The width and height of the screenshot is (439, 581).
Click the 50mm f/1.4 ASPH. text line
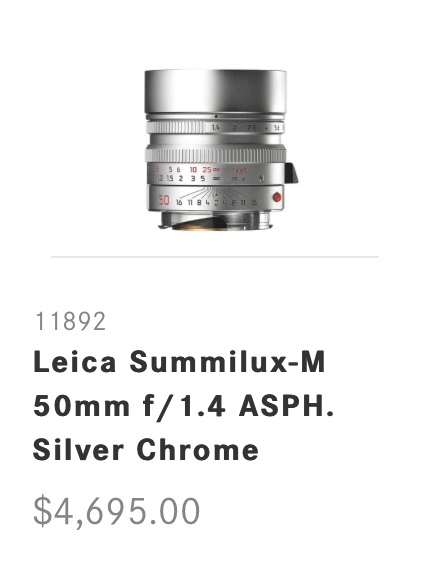pyautogui.click(x=184, y=406)
